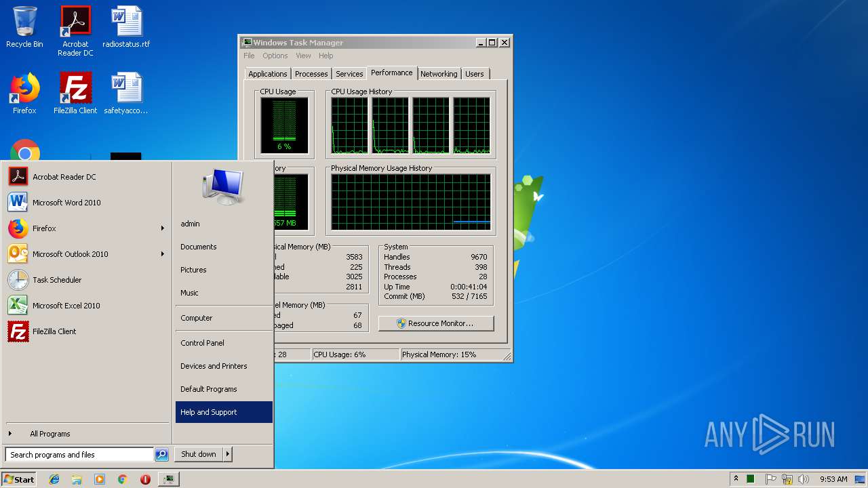Open Task Scheduler from Start menu

coord(87,280)
